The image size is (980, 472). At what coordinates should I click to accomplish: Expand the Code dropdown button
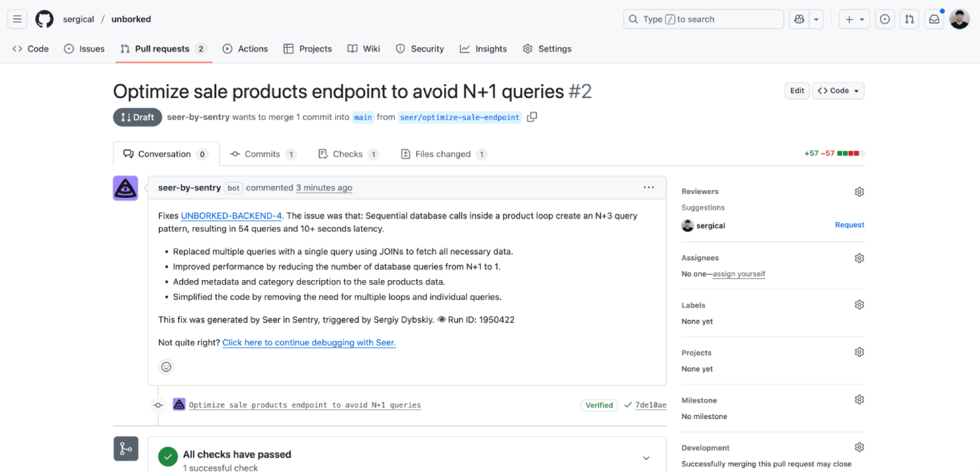[838, 90]
